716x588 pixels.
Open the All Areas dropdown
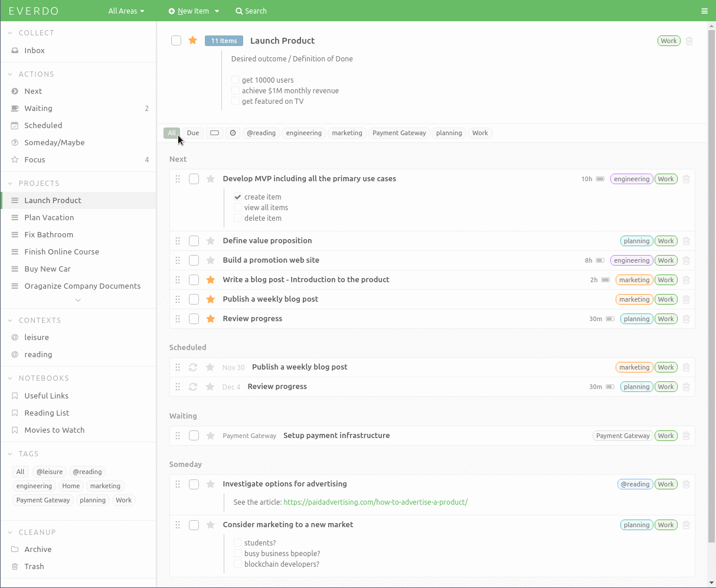tap(126, 11)
